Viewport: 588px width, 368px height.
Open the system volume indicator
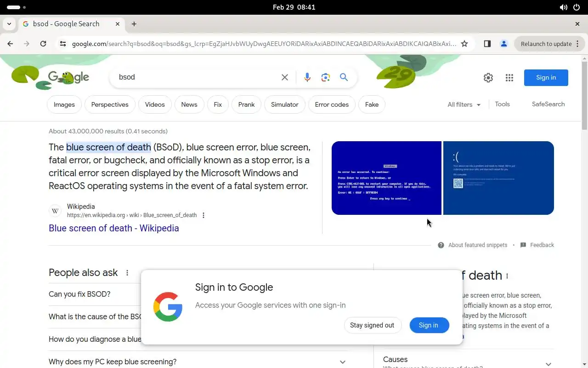(x=563, y=7)
